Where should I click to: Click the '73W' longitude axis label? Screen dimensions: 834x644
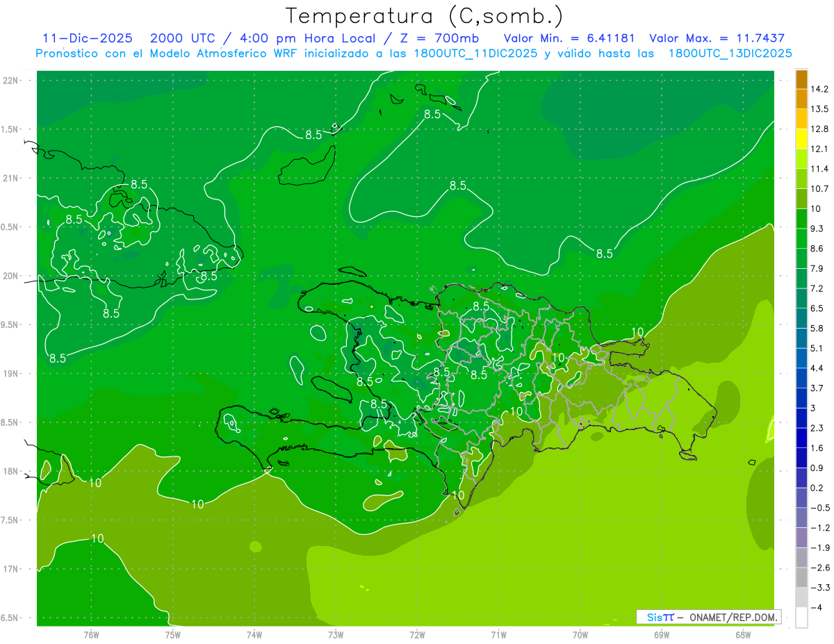336,635
